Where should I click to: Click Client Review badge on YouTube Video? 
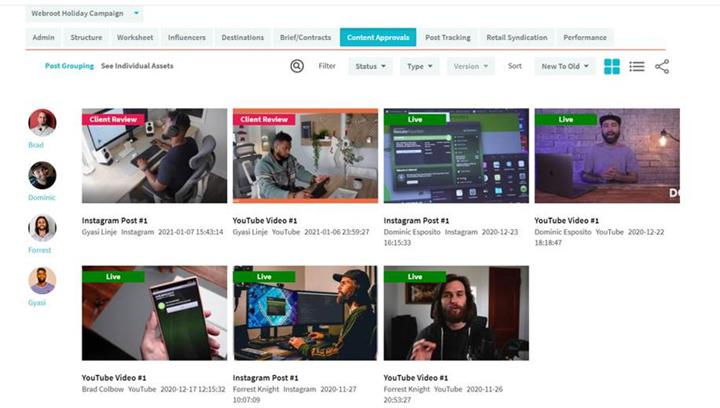click(x=264, y=119)
